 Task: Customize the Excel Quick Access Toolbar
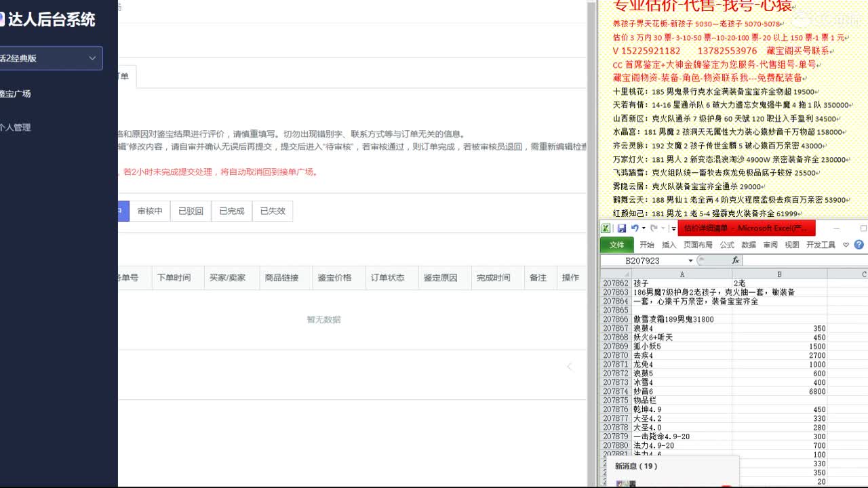(673, 228)
